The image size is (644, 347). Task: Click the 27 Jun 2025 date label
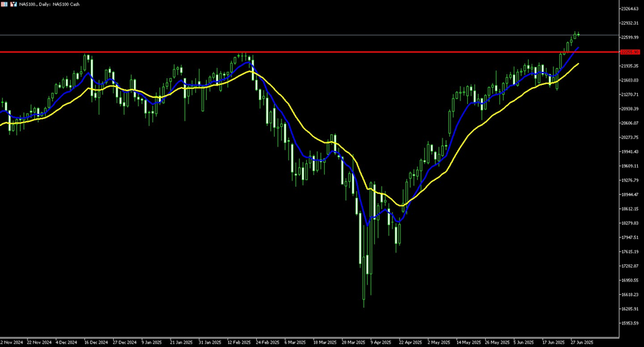pos(582,342)
